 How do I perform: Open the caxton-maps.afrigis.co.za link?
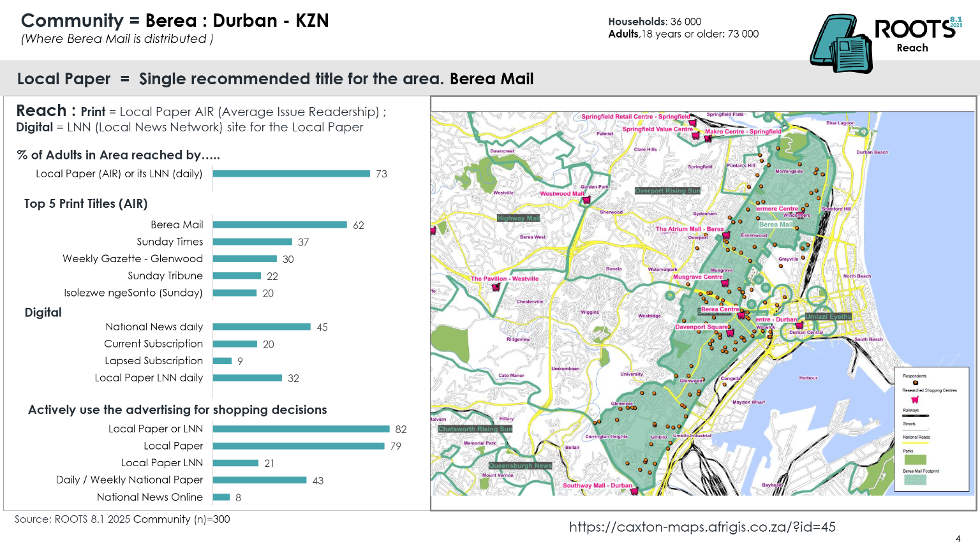pyautogui.click(x=702, y=527)
